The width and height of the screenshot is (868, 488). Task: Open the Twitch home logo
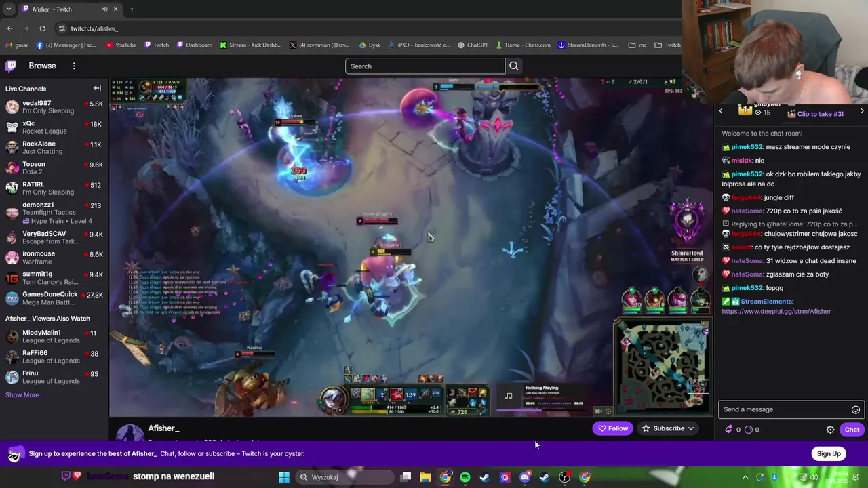[11, 66]
